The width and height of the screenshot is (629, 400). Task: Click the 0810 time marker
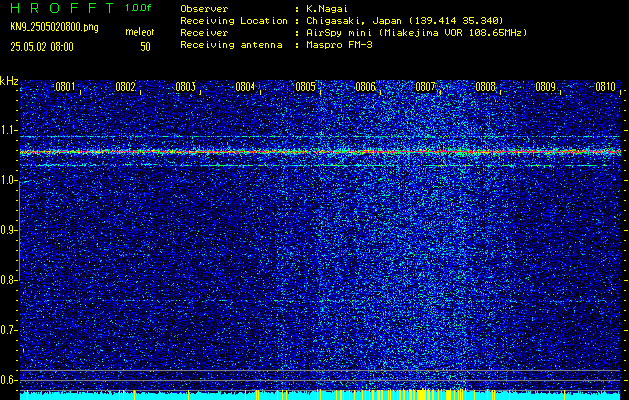605,87
